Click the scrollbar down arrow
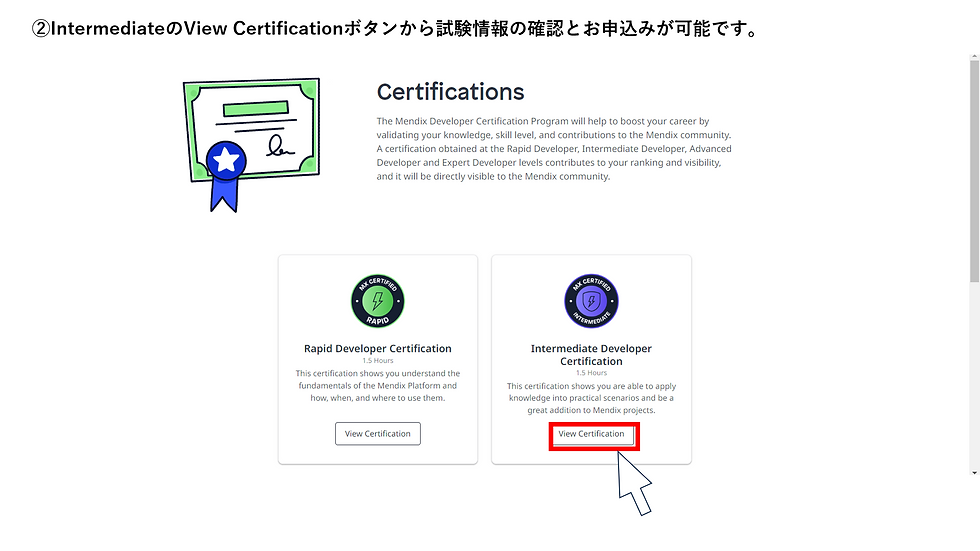The image size is (980, 551). 974,473
